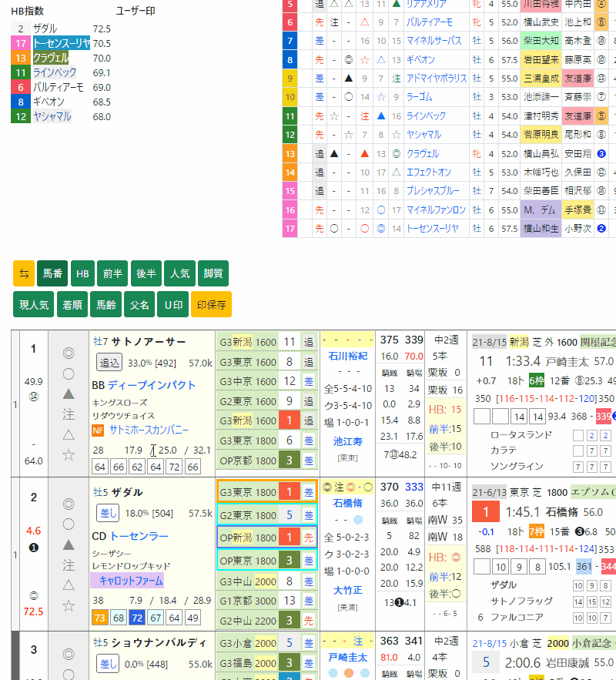Sort the table by 馬番
Screen dimensions: 616x680
[52, 273]
